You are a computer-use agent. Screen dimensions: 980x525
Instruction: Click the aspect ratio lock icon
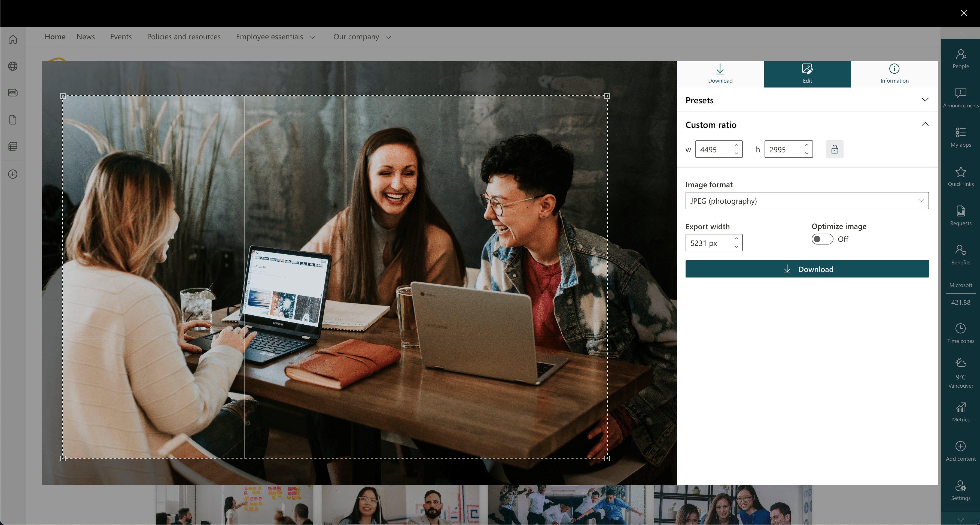(834, 149)
